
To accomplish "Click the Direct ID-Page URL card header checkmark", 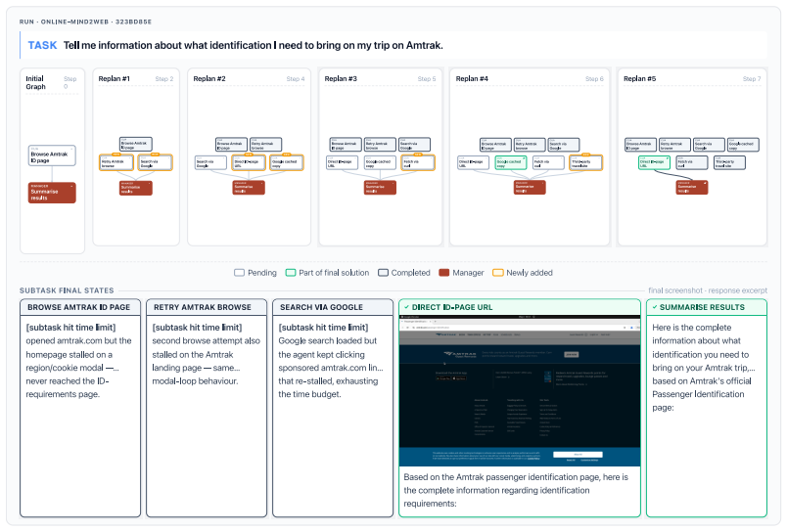I will point(406,307).
